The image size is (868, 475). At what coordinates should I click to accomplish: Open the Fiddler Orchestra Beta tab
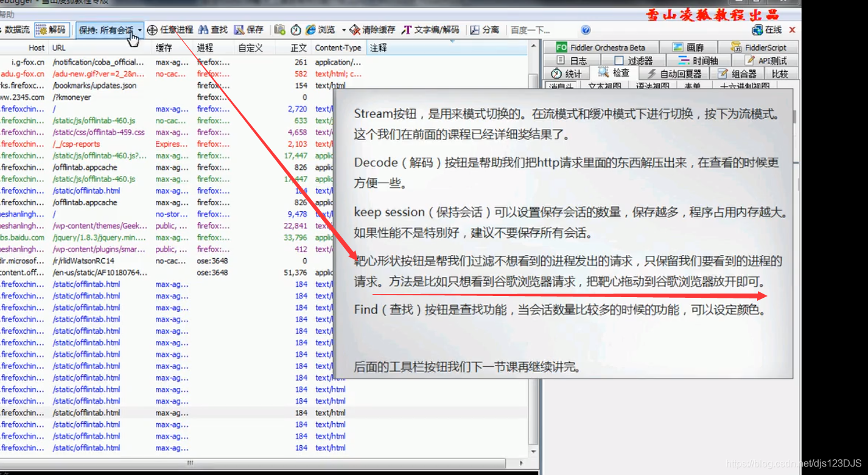(601, 47)
